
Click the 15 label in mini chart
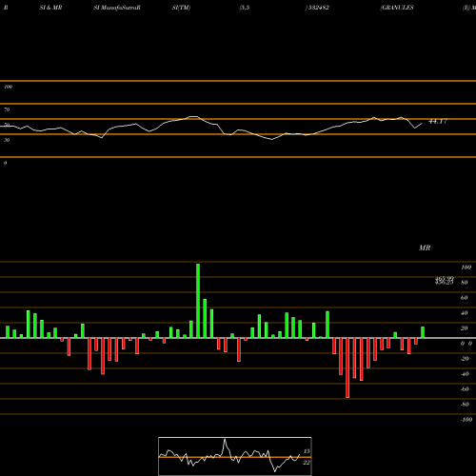(307, 451)
